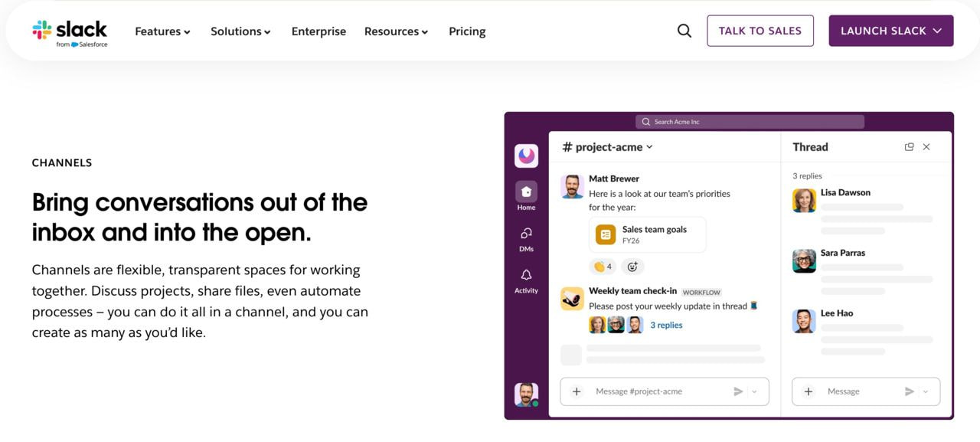The width and height of the screenshot is (980, 442).
Task: Expand the Features menu
Action: tap(162, 31)
